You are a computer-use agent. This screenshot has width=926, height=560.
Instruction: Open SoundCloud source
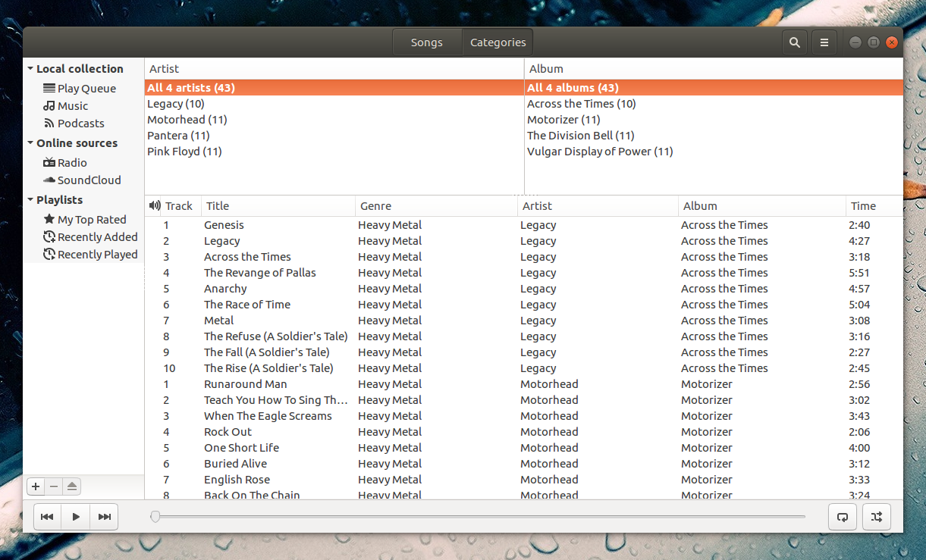click(83, 180)
